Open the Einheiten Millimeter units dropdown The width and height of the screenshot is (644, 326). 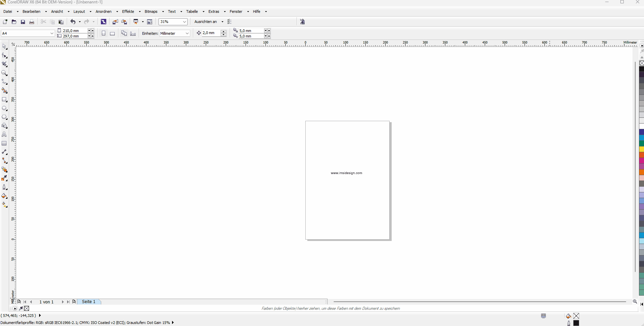pos(187,33)
